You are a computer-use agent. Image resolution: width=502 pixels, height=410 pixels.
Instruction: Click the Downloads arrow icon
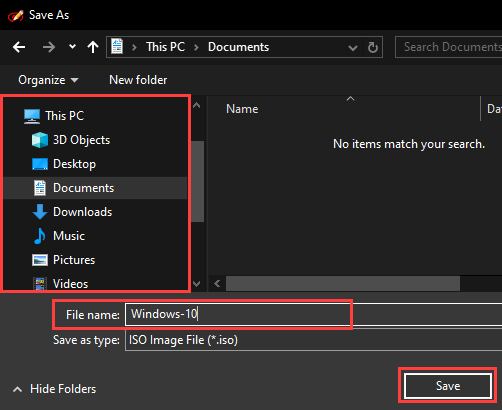point(40,212)
